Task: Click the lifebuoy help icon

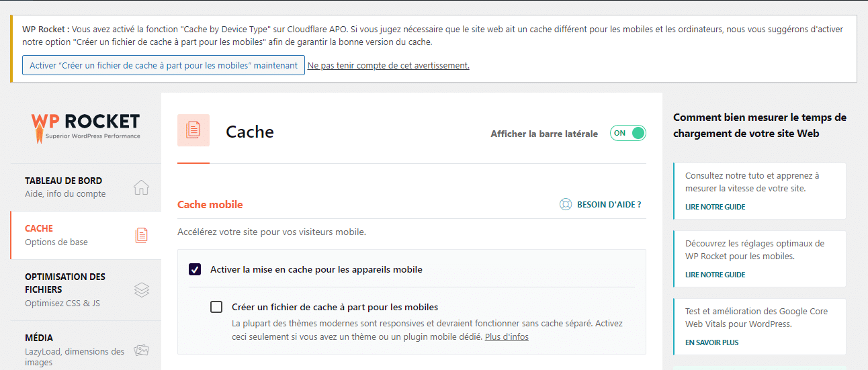Action: (566, 204)
